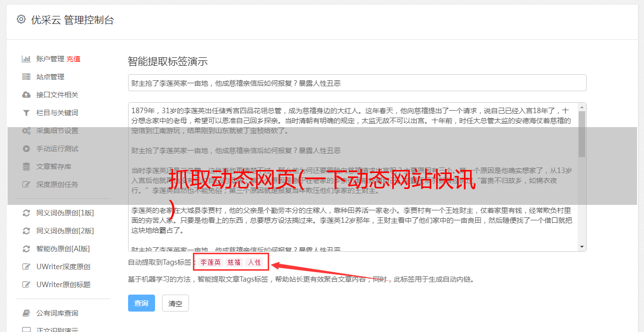Open the 同义词伪原创[2版] menu item

(x=65, y=231)
